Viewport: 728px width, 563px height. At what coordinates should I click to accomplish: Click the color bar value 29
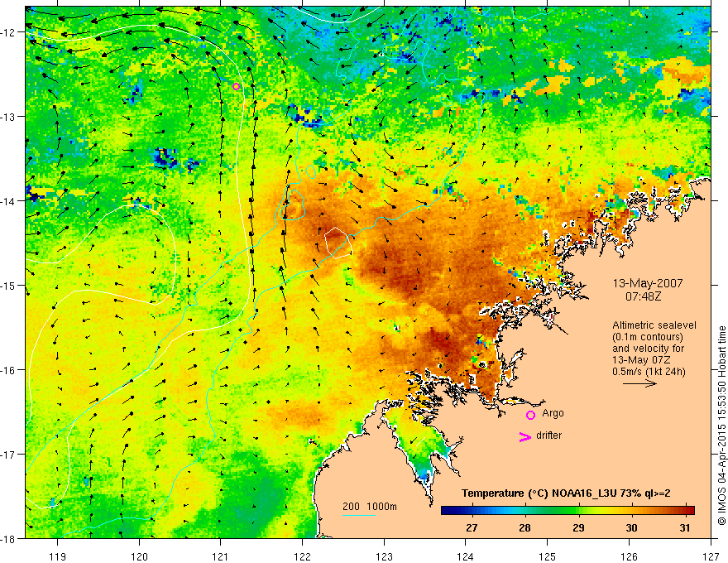578,528
